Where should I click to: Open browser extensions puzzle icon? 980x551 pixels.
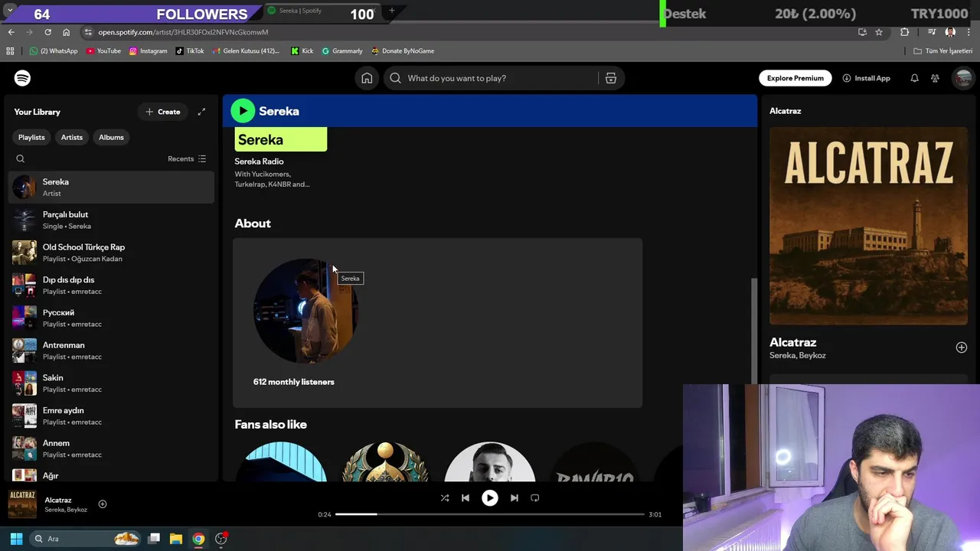point(905,32)
